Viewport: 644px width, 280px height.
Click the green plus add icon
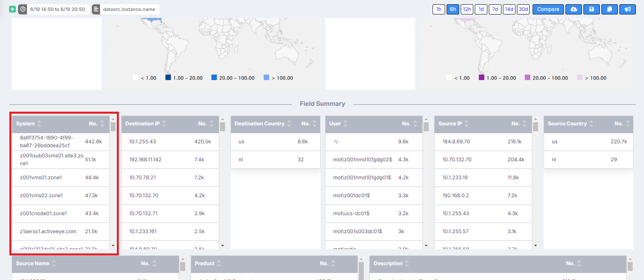[x=13, y=9]
